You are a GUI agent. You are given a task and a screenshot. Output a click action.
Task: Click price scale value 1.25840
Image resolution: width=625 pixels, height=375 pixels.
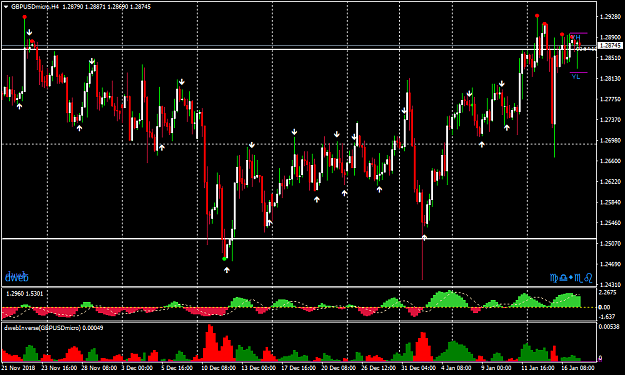610,202
